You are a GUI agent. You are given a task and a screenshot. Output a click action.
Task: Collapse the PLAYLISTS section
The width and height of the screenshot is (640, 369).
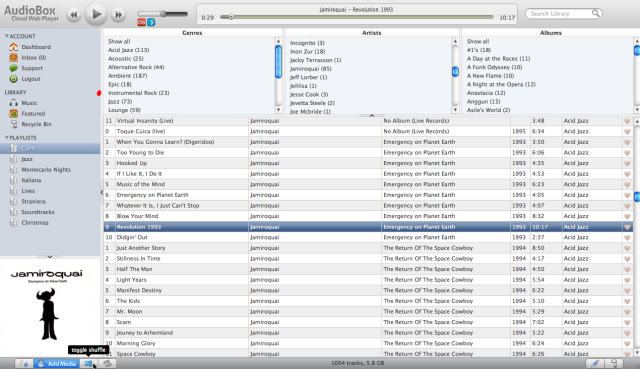coord(7,138)
